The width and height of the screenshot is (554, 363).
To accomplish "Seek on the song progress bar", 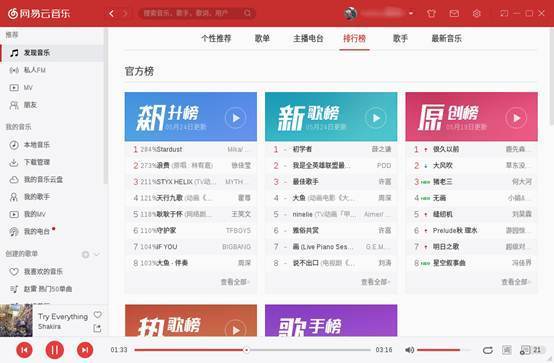I will point(252,350).
